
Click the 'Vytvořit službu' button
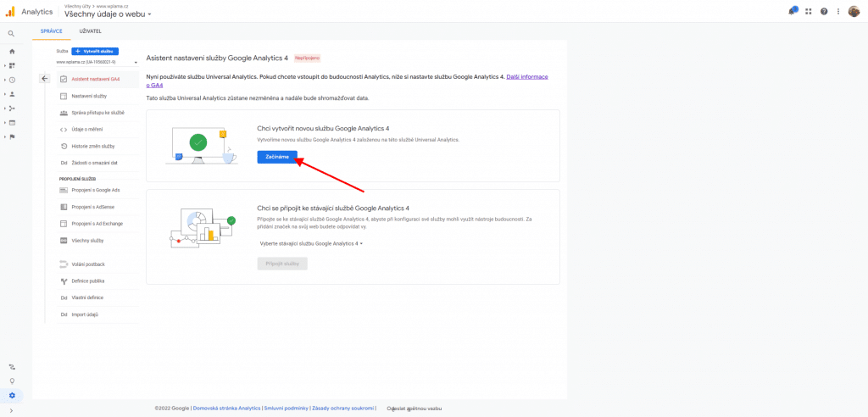tap(95, 51)
